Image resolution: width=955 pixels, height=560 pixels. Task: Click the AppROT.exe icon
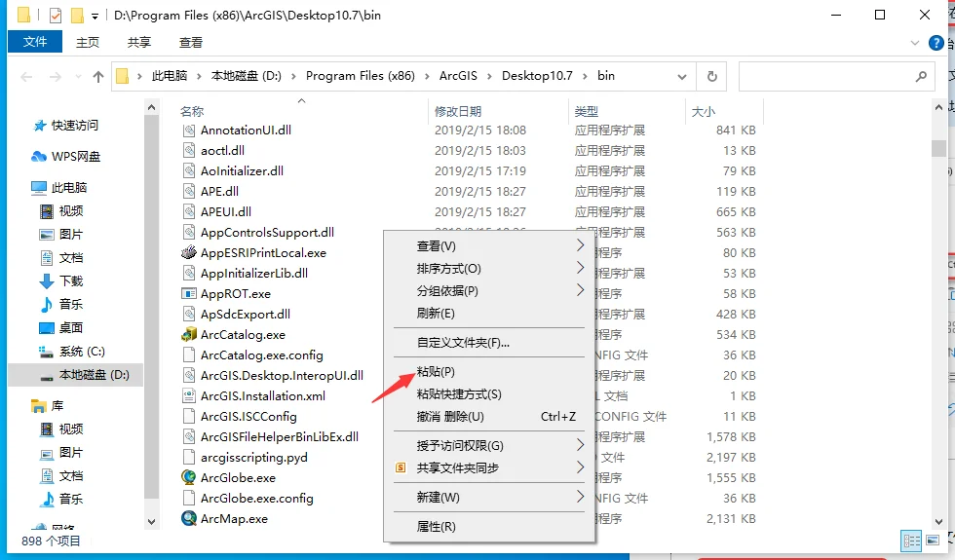click(189, 293)
